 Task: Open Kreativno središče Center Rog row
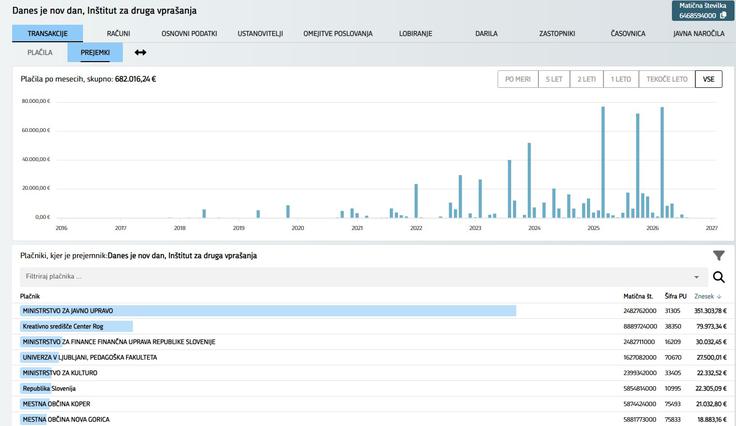[374, 326]
